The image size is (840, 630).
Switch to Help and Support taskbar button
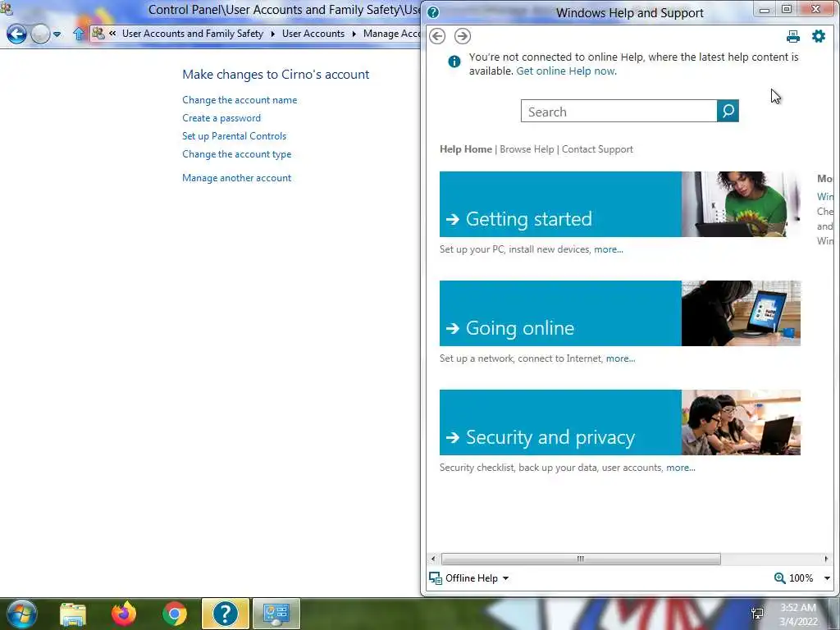click(x=226, y=614)
